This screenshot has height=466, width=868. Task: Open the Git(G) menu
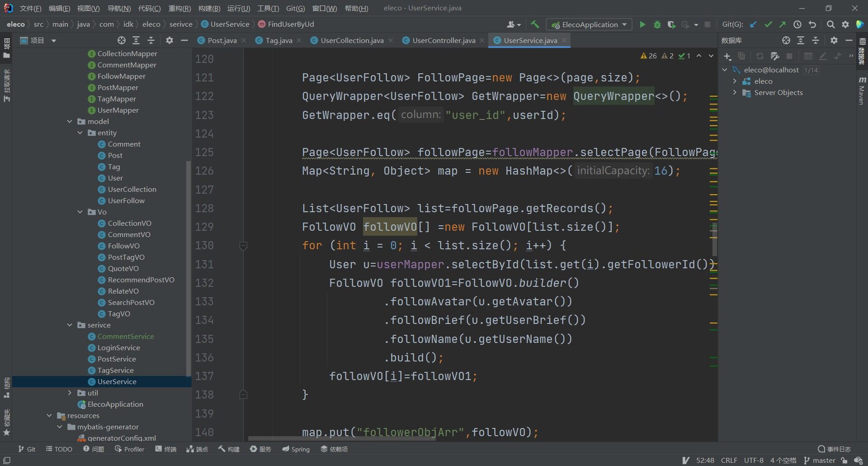point(295,8)
